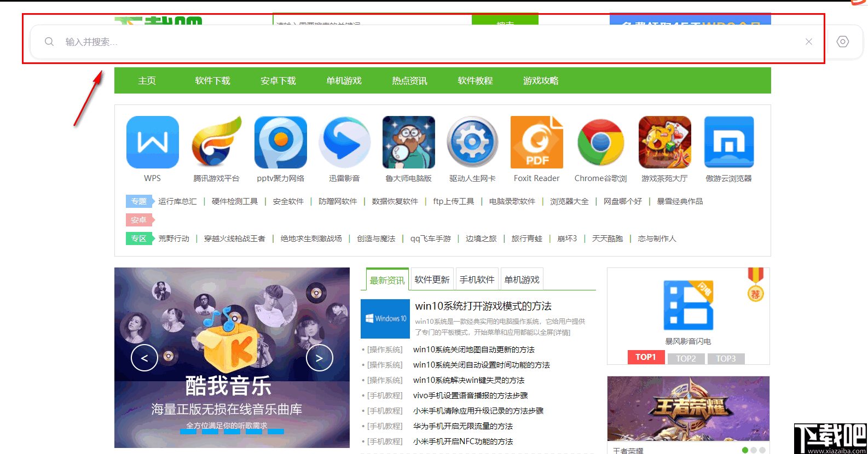
Task: Open 绝地求生刺激战场 zone link
Action: [311, 238]
